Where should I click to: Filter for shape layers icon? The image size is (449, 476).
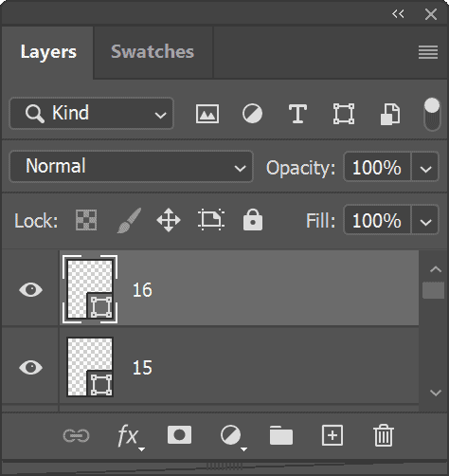coord(344,114)
